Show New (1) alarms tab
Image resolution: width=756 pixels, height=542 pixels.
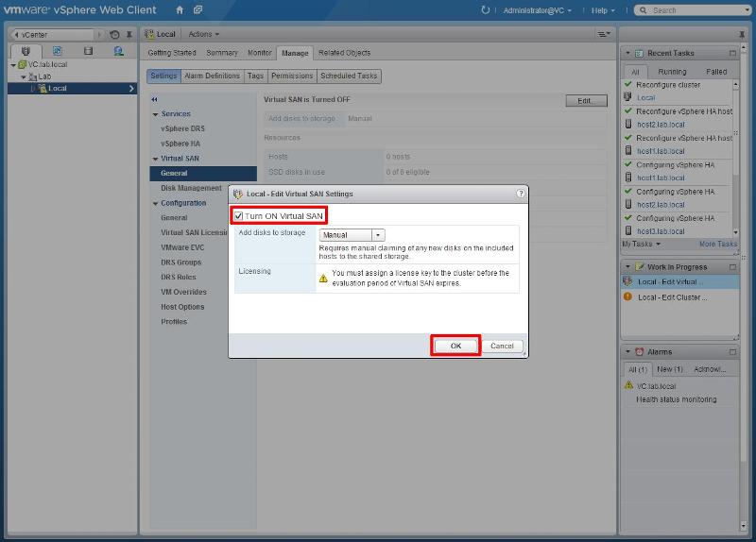click(x=670, y=369)
